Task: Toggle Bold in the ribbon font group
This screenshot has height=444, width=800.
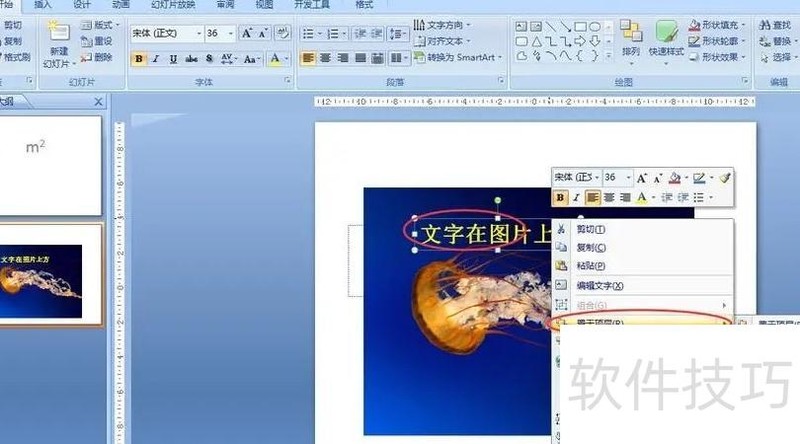Action: 138,59
